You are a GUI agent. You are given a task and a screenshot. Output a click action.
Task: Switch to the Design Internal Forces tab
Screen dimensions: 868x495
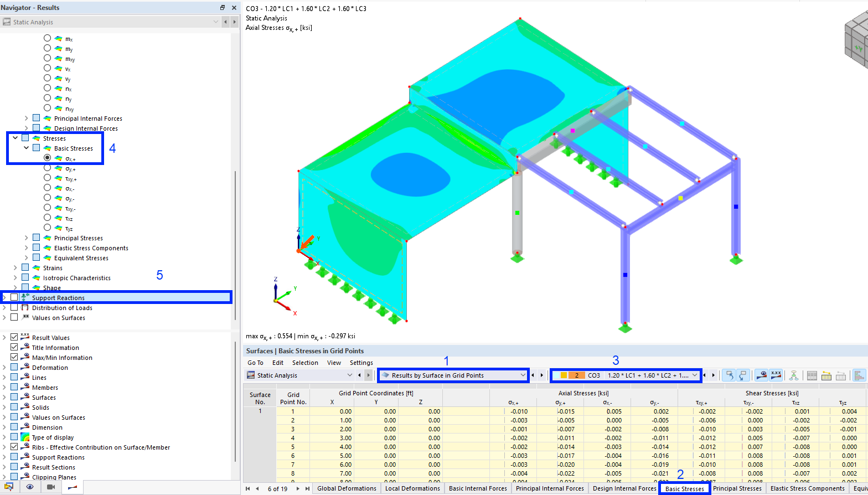point(624,488)
